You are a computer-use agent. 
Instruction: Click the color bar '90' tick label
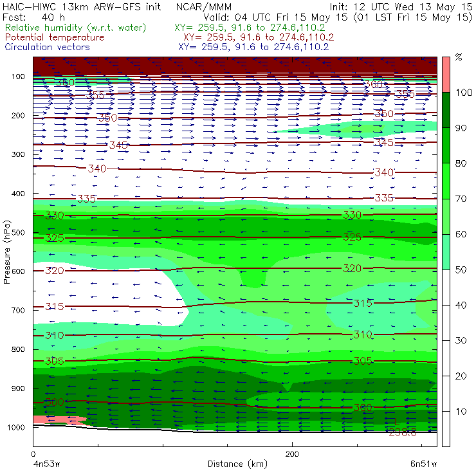461,128
